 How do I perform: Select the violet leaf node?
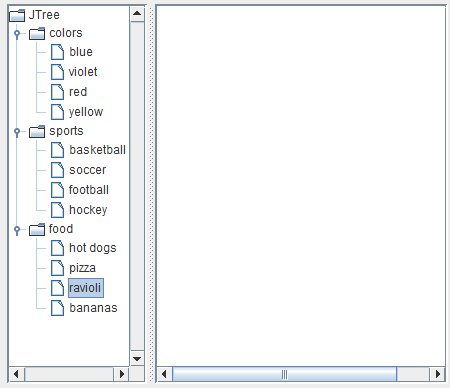(83, 72)
